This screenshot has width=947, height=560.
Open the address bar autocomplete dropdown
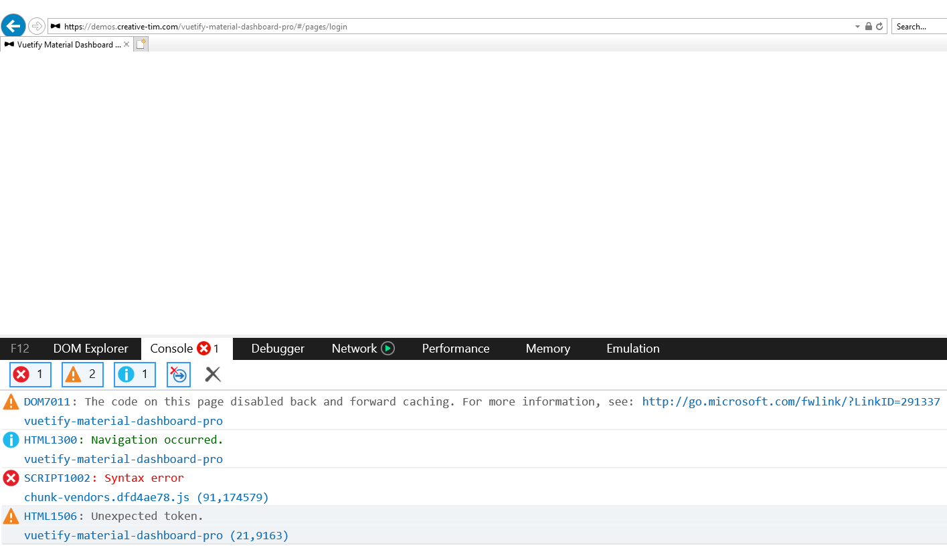pos(857,26)
